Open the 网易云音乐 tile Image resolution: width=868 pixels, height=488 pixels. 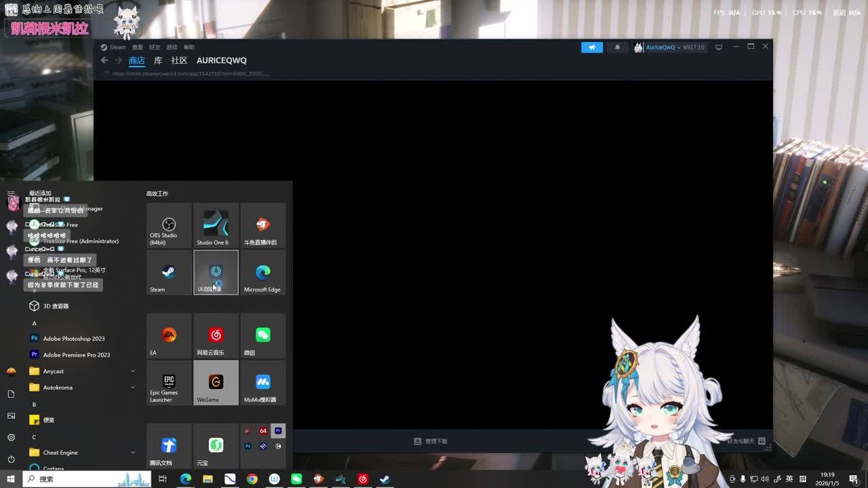(x=216, y=335)
